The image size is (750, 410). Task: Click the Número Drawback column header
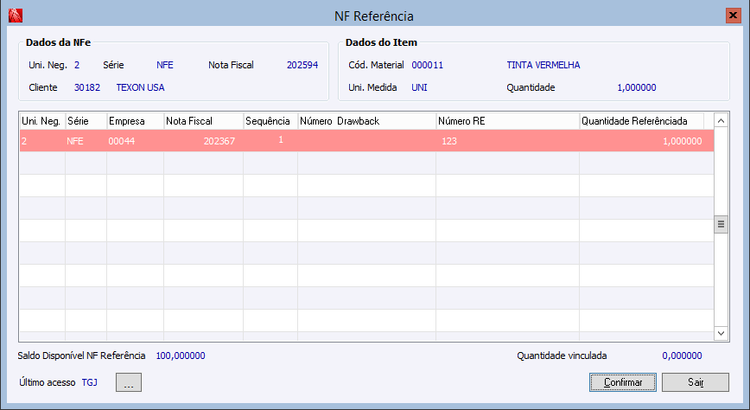tap(367, 121)
